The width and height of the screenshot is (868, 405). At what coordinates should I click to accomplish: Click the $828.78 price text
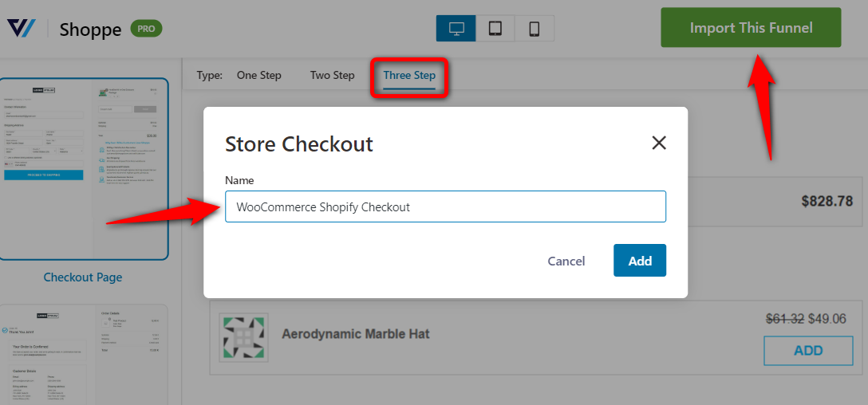[827, 202]
